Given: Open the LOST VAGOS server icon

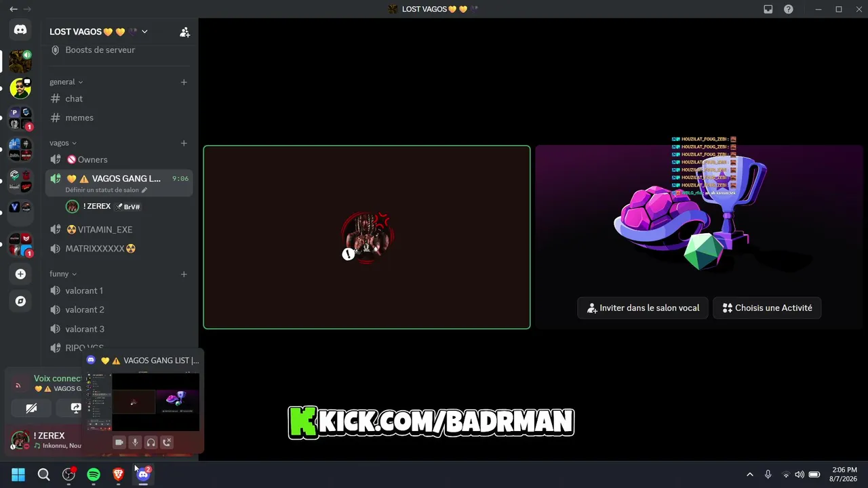Looking at the screenshot, I should [x=20, y=62].
